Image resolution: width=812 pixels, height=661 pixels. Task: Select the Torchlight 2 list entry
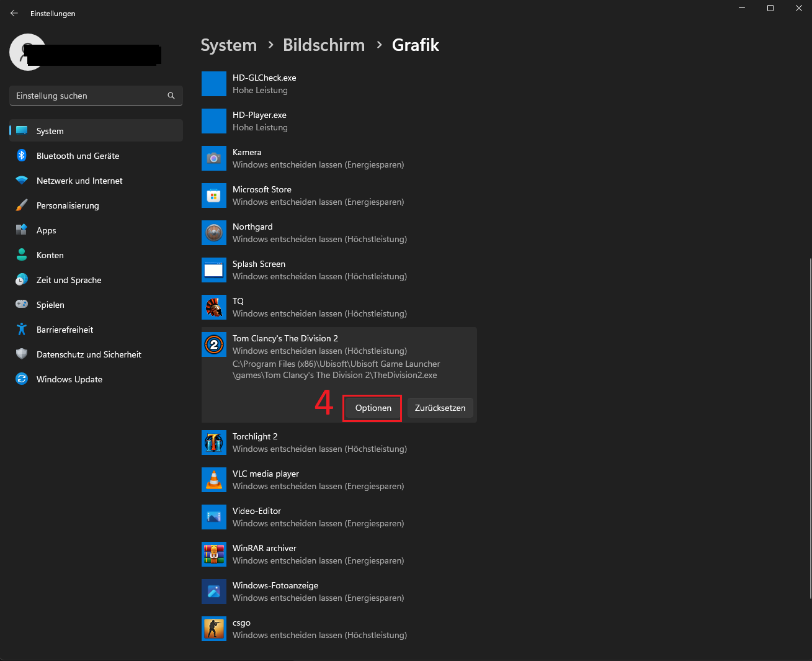point(339,443)
